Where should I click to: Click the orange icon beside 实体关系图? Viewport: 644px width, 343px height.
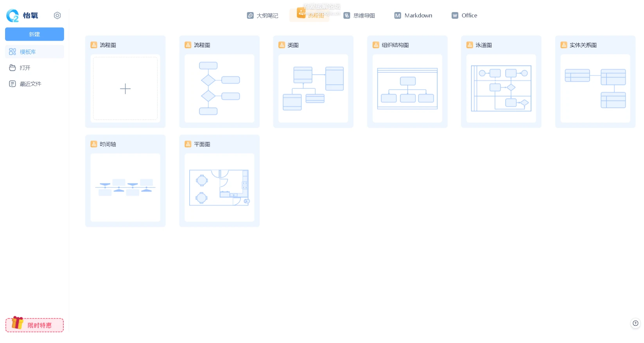point(564,45)
